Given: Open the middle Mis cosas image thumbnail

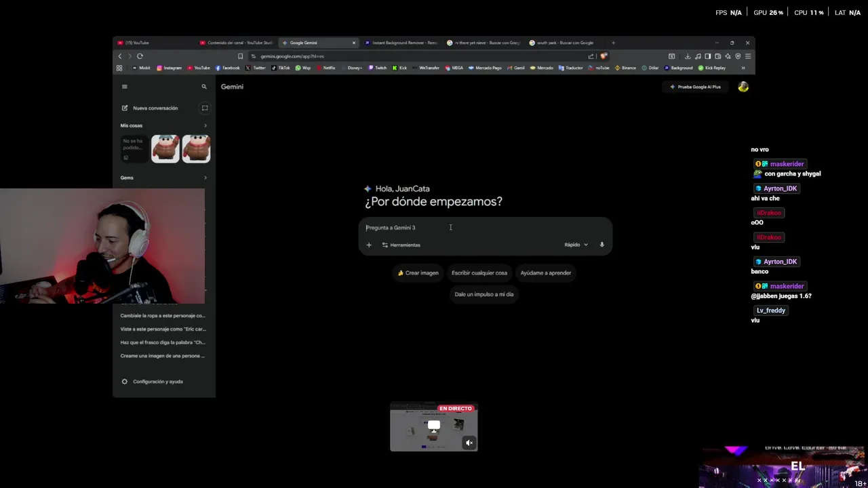Looking at the screenshot, I should point(165,148).
